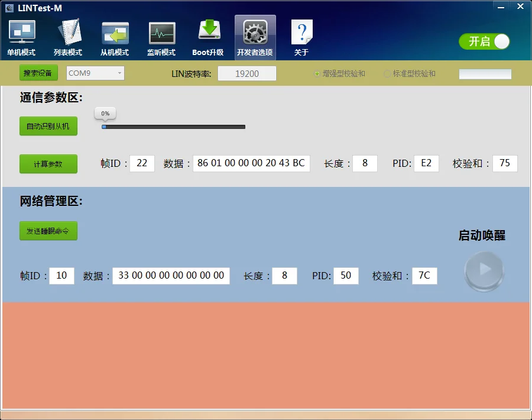Click the LIN波特率 label
The image size is (532, 420).
(192, 74)
